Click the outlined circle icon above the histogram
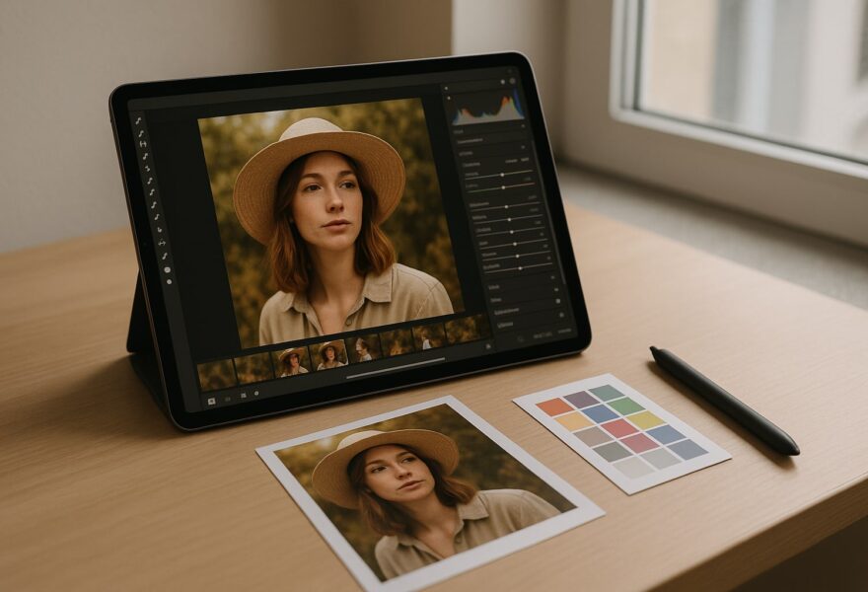 click(512, 81)
